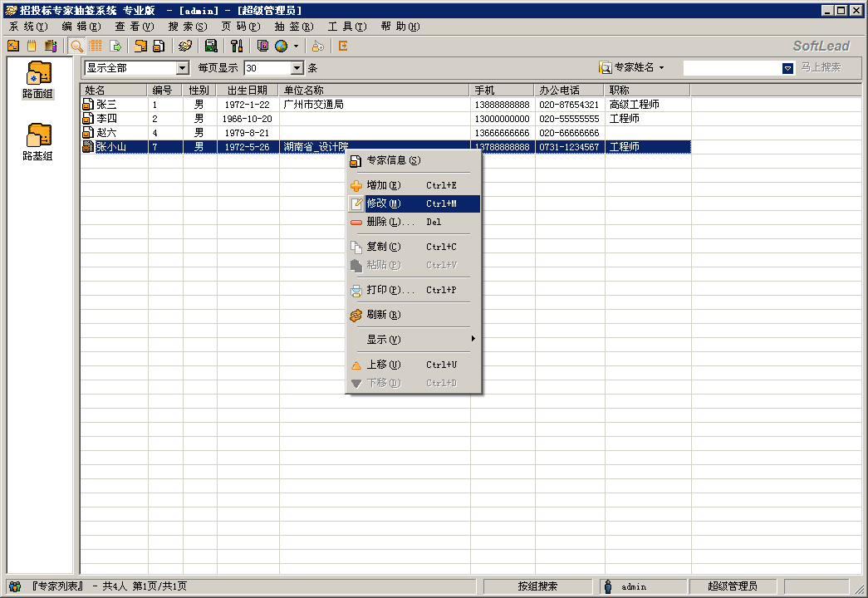
Task: Choose 增加(E) from context menu
Action: coord(414,185)
